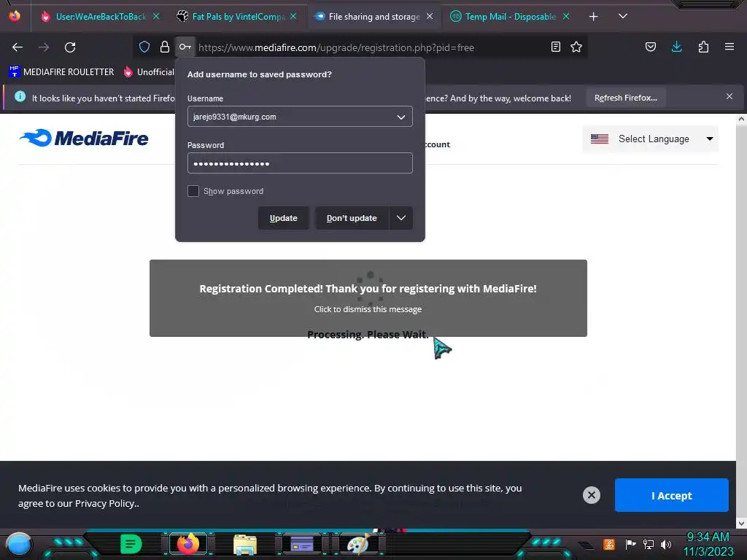Open the Unofficial bookmark
The image size is (747, 560).
tap(149, 72)
